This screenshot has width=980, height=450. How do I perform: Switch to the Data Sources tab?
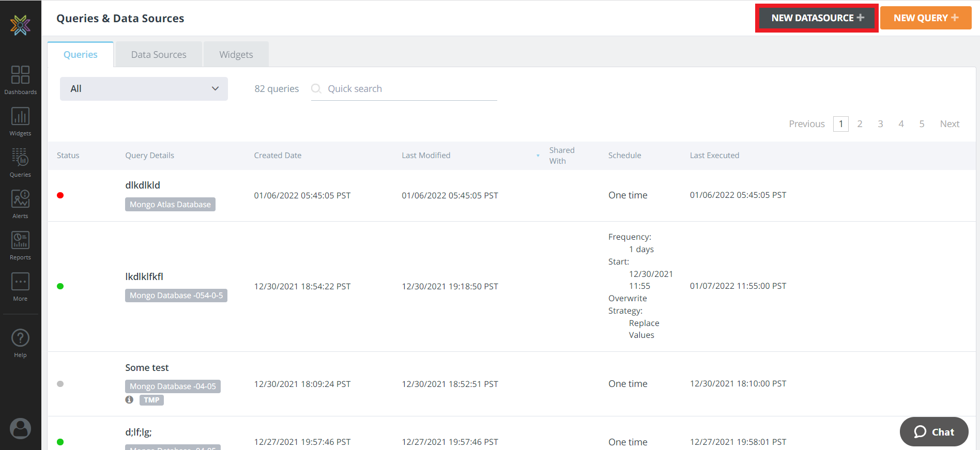(159, 54)
